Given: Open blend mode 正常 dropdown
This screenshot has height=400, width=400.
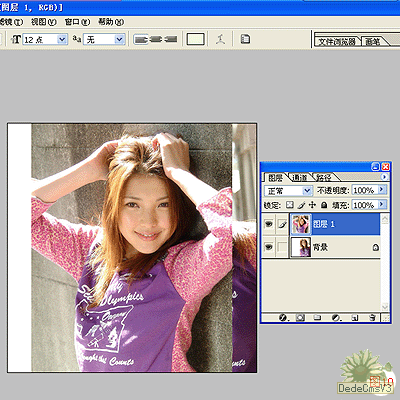Looking at the screenshot, I should click(307, 191).
